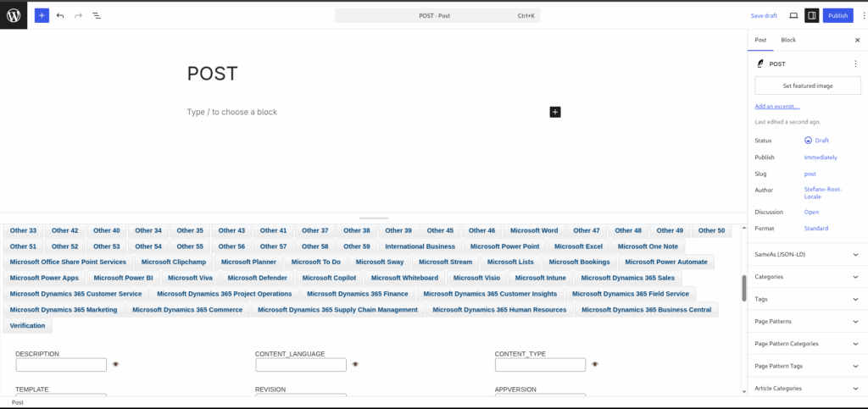Expand the Article Categories panel
The height and width of the screenshot is (409, 868).
click(x=808, y=388)
